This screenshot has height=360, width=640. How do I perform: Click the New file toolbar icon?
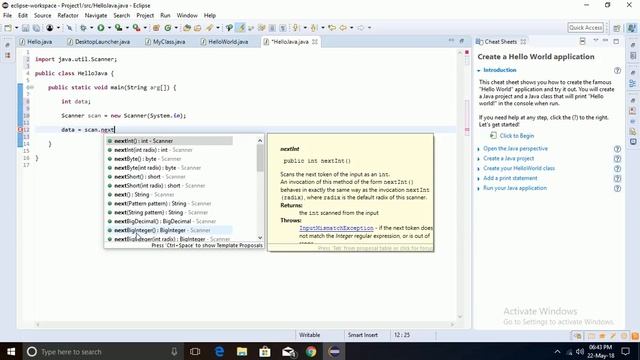8,28
